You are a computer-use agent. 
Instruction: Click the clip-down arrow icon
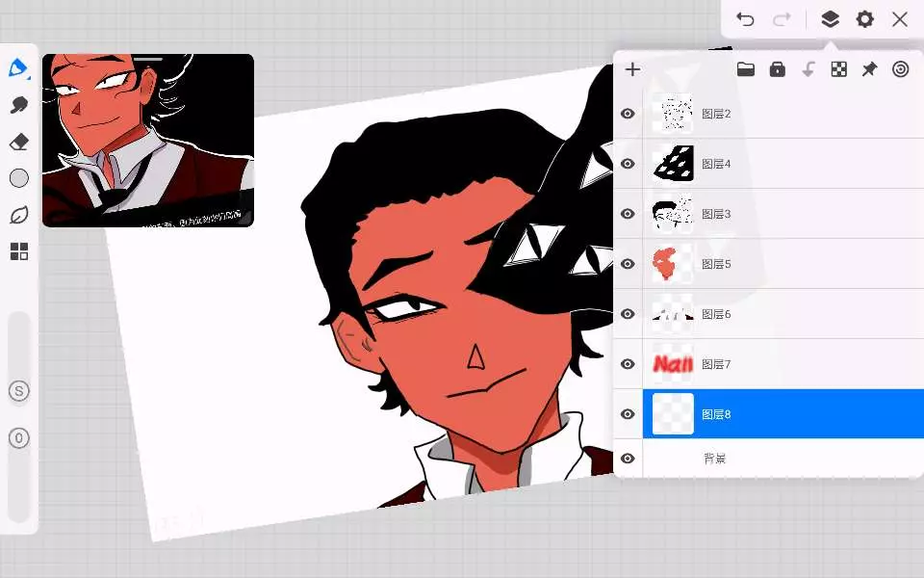(808, 69)
